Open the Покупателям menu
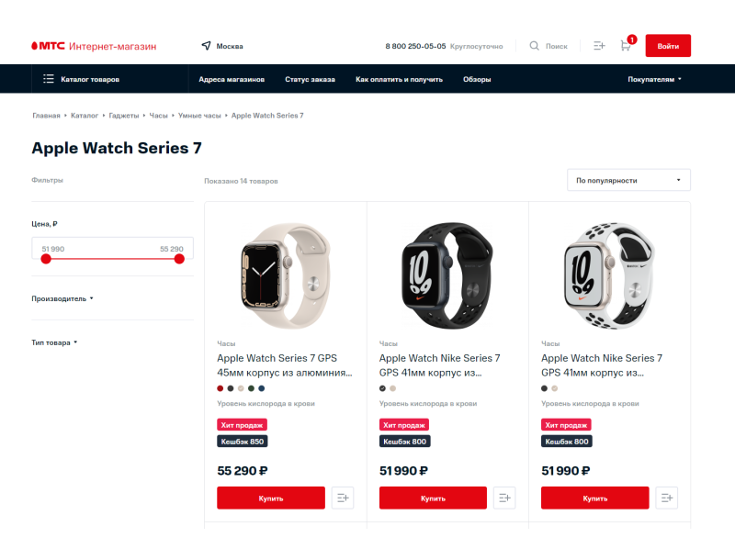The image size is (735, 560). 654,79
